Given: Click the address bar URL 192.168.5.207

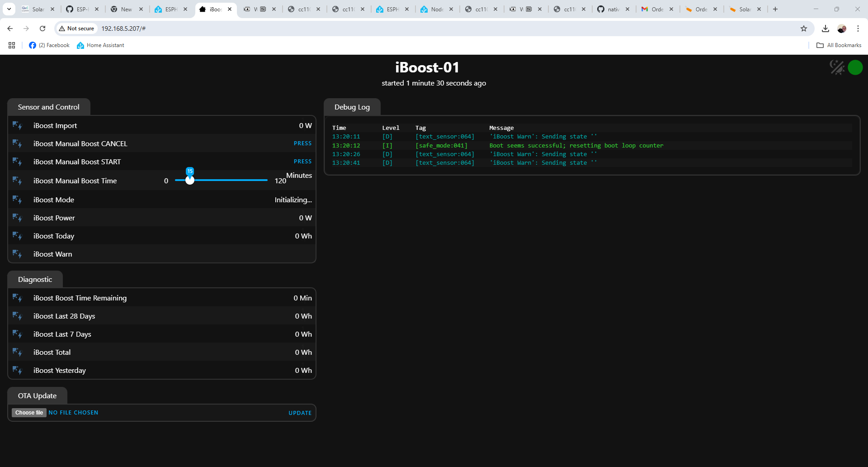Looking at the screenshot, I should click(x=123, y=29).
